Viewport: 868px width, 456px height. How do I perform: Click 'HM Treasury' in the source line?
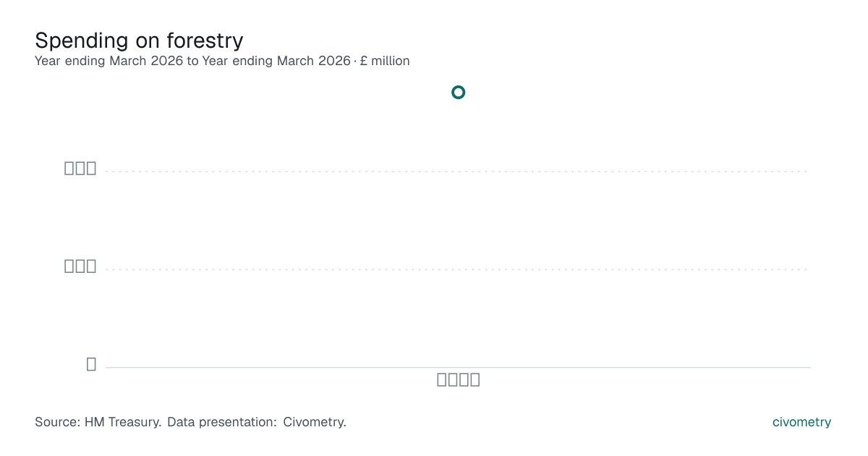coord(123,422)
